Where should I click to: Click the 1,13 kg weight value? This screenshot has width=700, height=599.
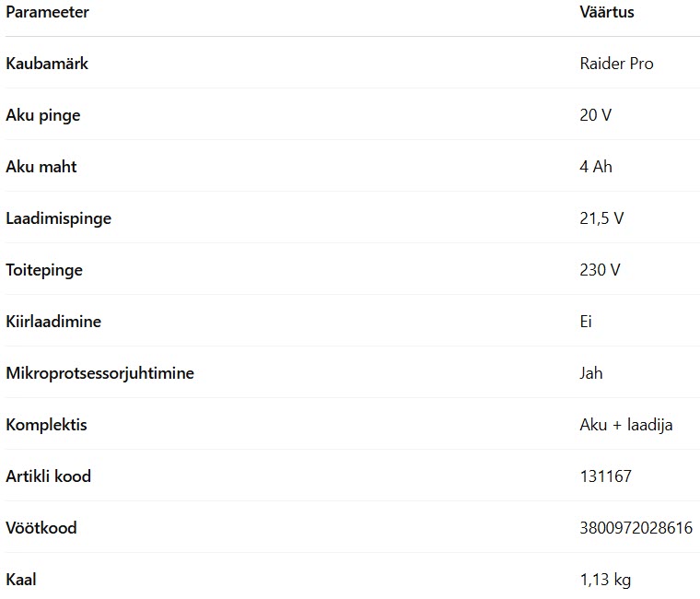(605, 580)
